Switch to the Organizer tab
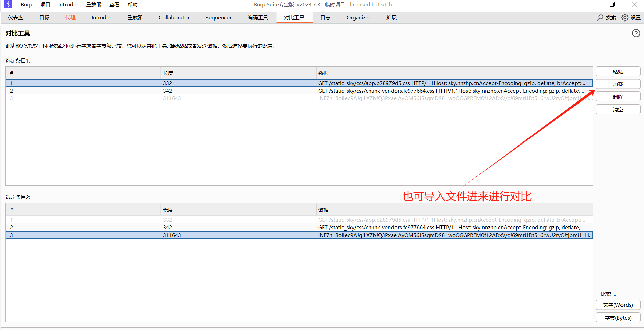Viewport: 644px width, 330px height. tap(358, 18)
